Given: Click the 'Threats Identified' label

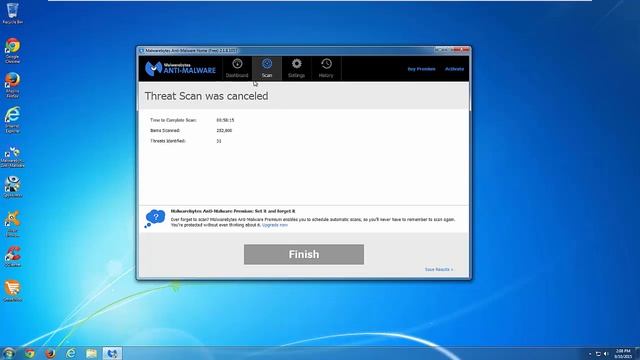Looking at the screenshot, I should (x=168, y=141).
